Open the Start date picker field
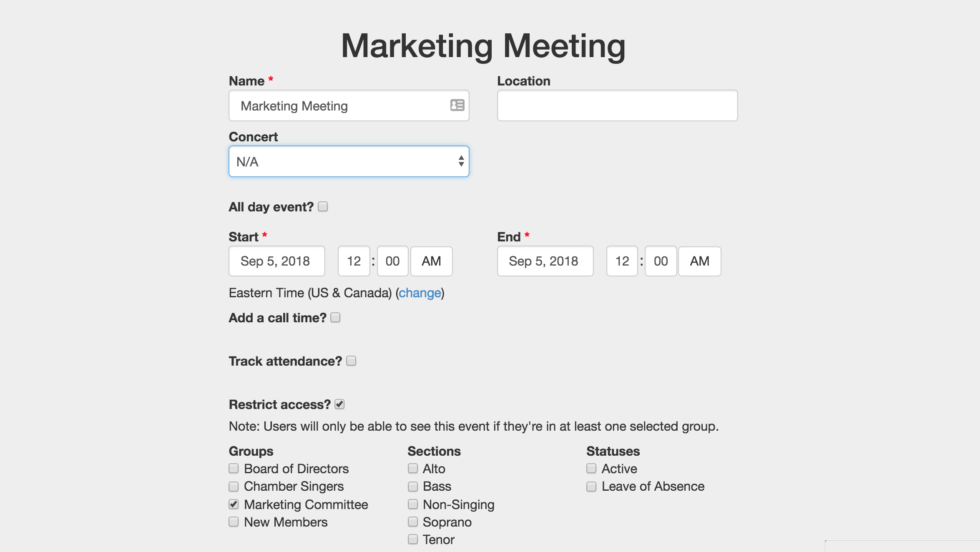The height and width of the screenshot is (552, 980). pyautogui.click(x=276, y=261)
